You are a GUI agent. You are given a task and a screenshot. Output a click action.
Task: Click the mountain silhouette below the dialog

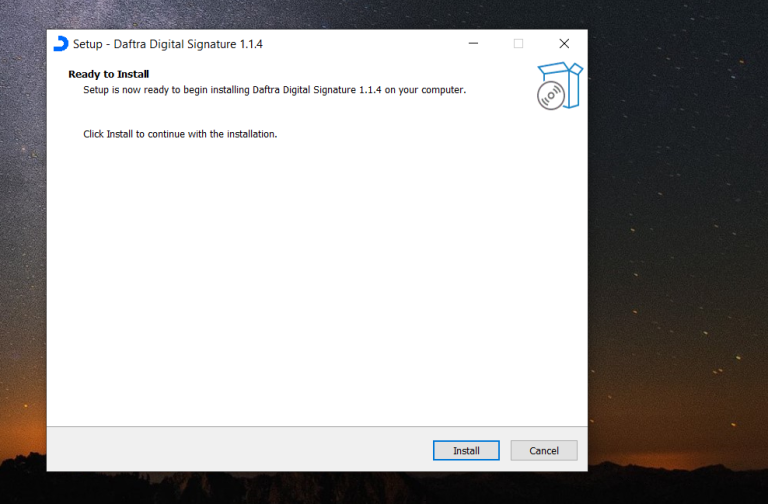[300, 488]
